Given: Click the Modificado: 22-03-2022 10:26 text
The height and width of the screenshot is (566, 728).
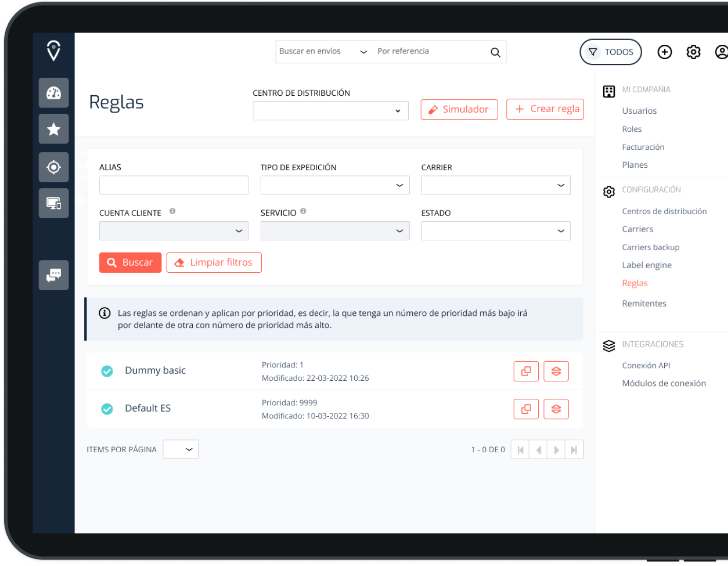Looking at the screenshot, I should 315,378.
